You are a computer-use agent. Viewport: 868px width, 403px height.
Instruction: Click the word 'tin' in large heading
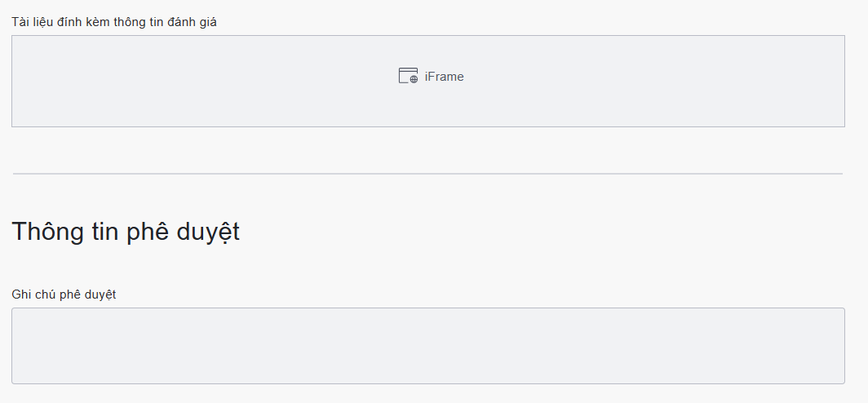(104, 232)
